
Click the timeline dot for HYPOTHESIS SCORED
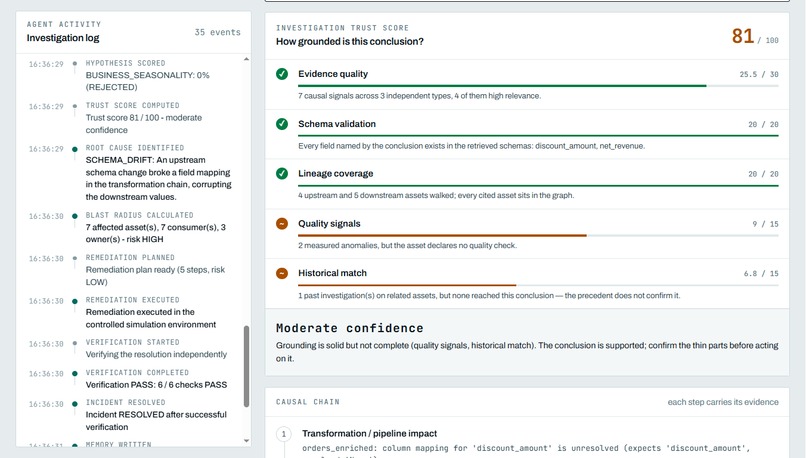point(75,64)
